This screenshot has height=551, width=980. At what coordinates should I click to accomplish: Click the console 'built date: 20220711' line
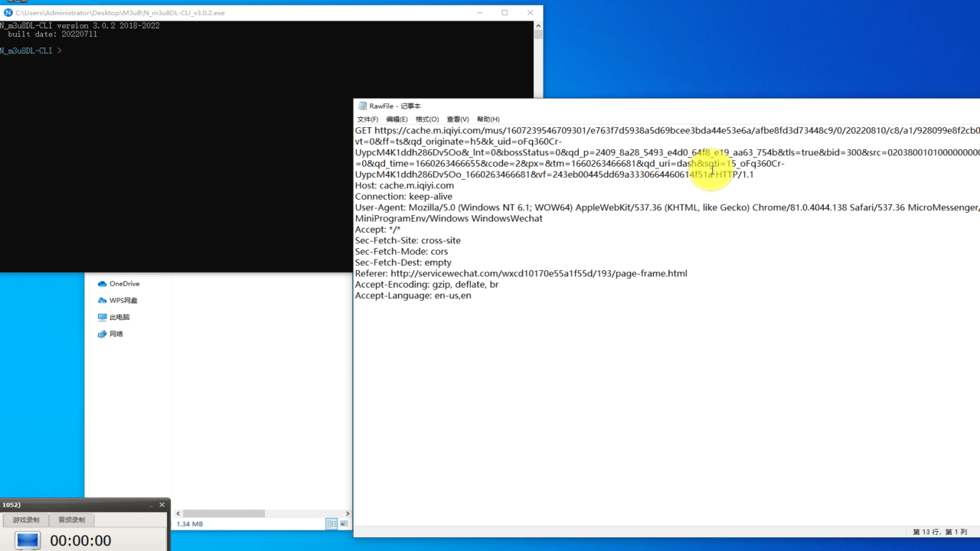52,34
